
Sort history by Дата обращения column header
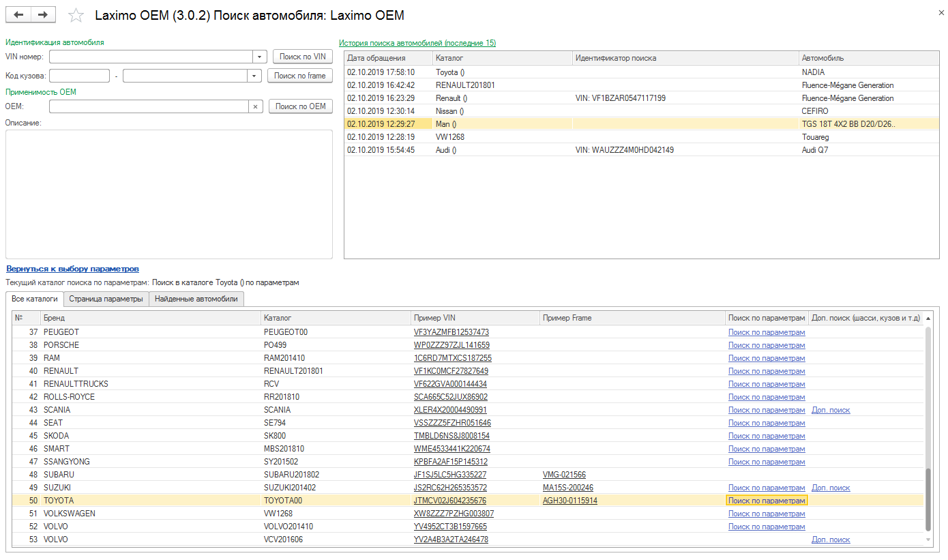(x=389, y=58)
